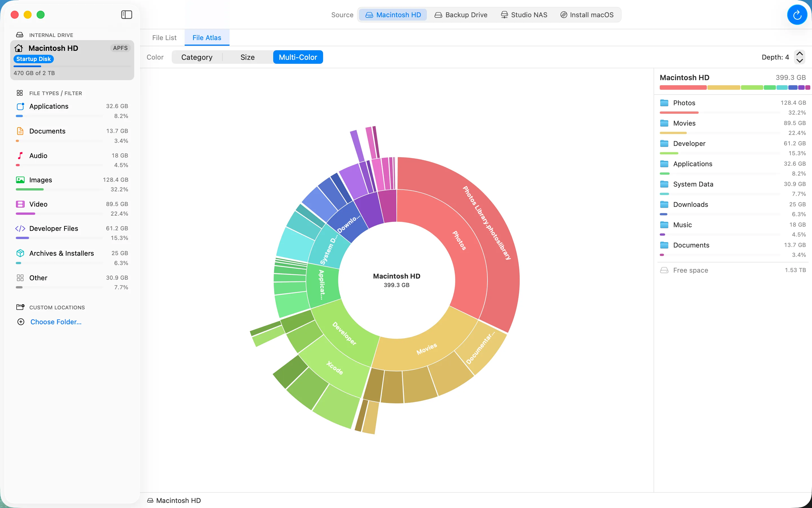The height and width of the screenshot is (508, 812).
Task: Click the Photos folder icon
Action: click(664, 103)
